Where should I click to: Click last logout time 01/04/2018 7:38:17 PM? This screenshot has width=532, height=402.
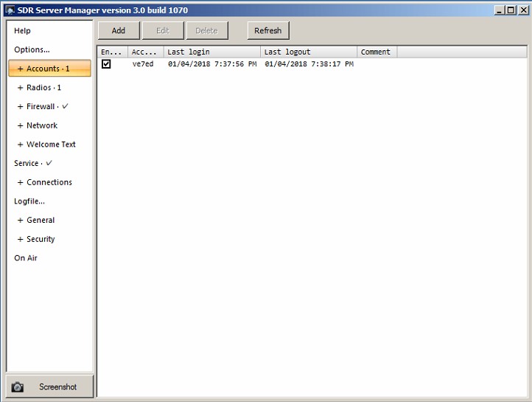[x=309, y=64]
